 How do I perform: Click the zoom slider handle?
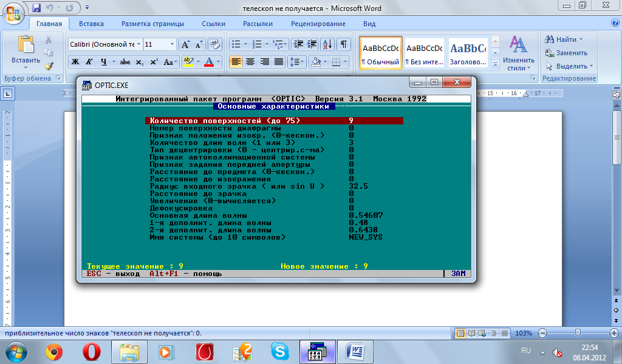[x=578, y=332]
